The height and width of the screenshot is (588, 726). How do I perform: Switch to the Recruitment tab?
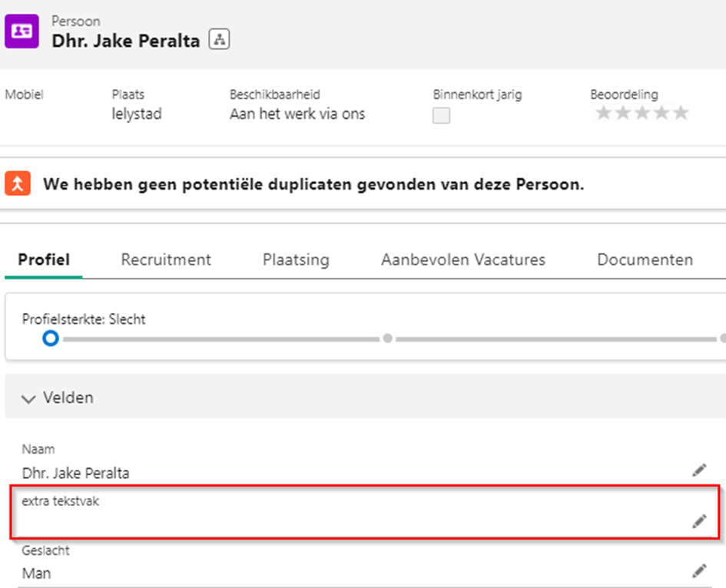[x=166, y=259]
